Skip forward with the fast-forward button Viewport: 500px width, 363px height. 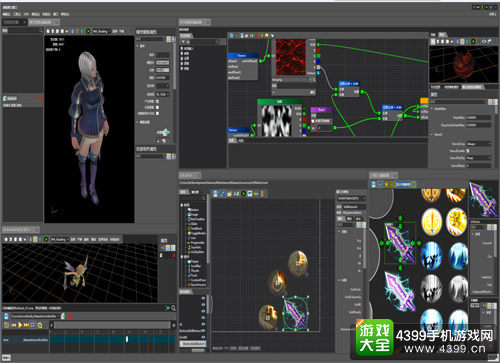(x=26, y=325)
